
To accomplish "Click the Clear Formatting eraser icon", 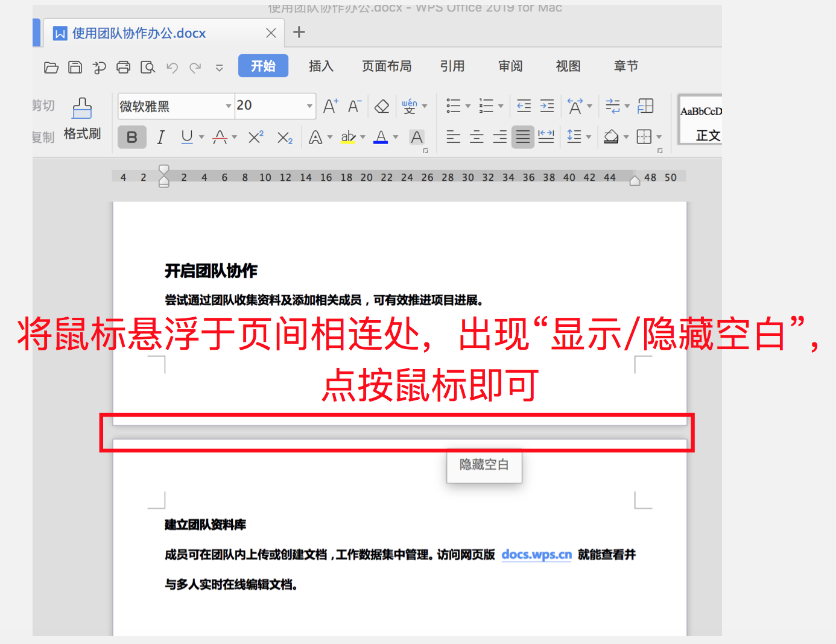I will 381,106.
